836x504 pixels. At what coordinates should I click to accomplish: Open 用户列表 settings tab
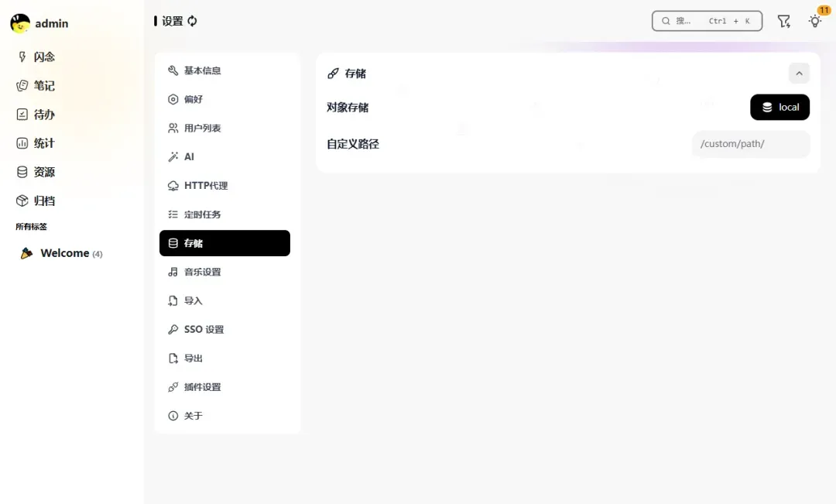pos(224,128)
